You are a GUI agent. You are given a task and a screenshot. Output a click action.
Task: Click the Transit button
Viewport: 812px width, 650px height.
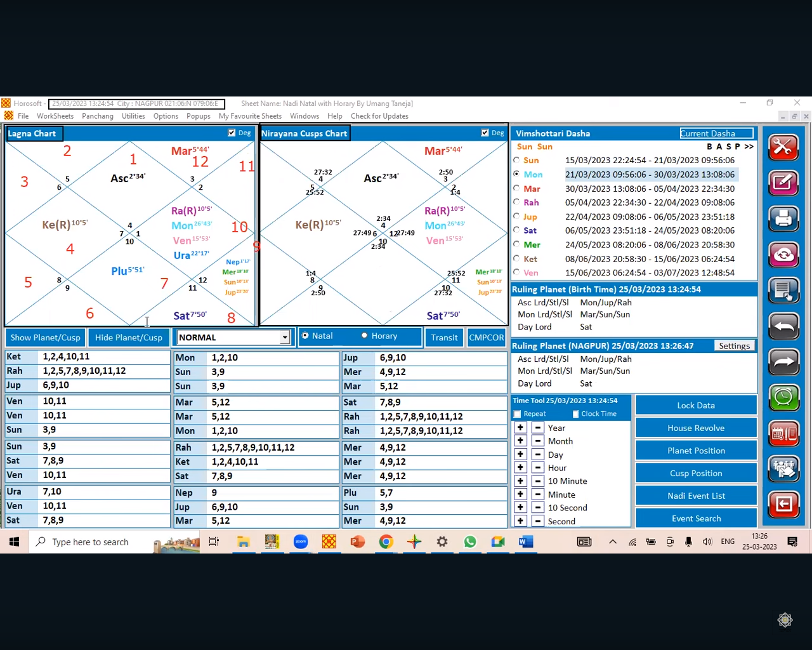click(444, 338)
